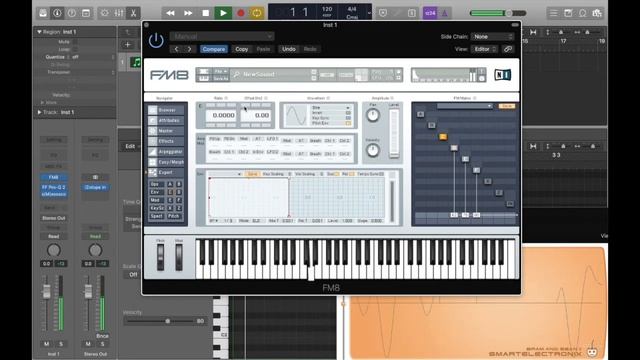This screenshot has width=640, height=360.
Task: Click the Offset value field 0.00
Action: coord(256,116)
